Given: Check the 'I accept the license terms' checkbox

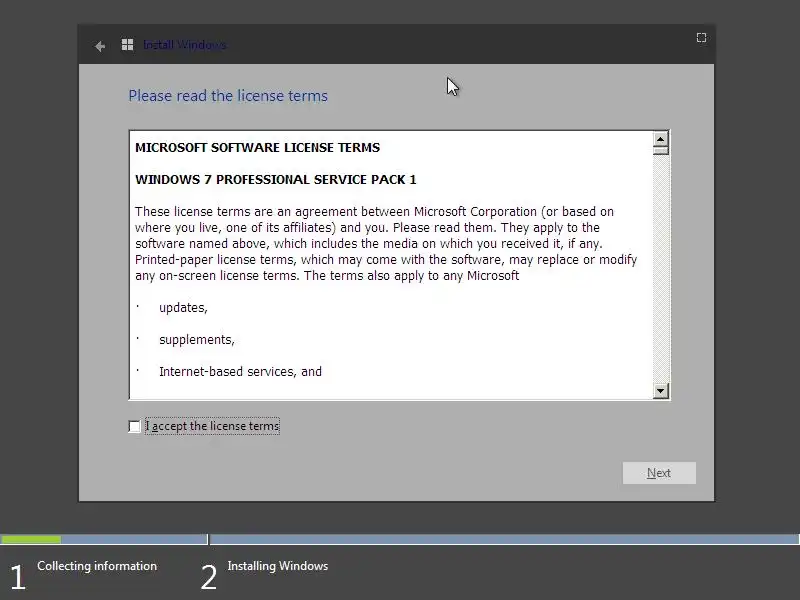Looking at the screenshot, I should 135,427.
